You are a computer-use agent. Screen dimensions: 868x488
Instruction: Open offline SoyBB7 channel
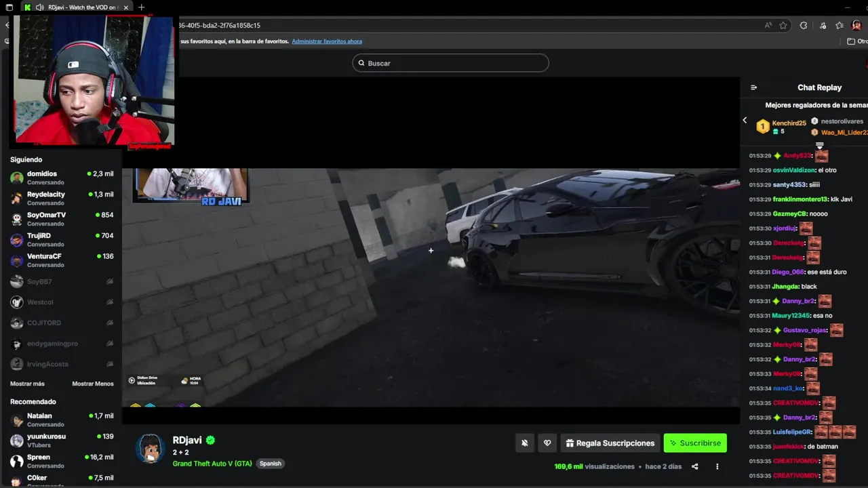tap(61, 281)
